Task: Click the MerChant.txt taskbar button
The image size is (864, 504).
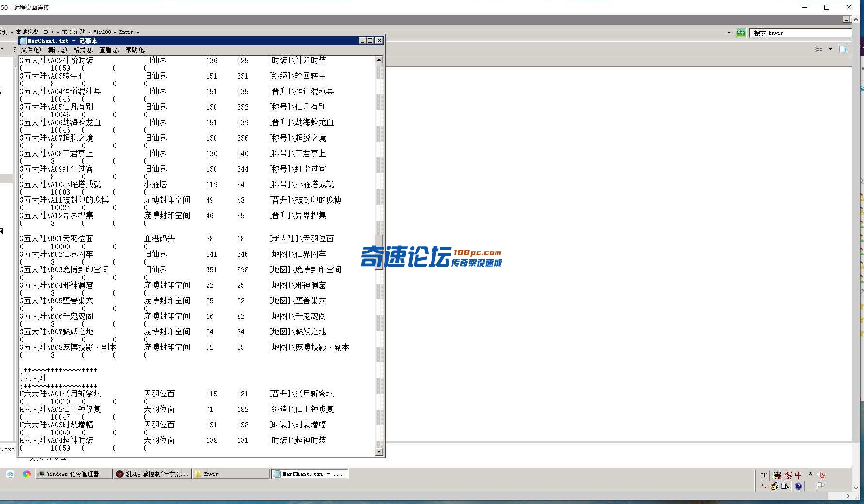Action: (x=309, y=474)
